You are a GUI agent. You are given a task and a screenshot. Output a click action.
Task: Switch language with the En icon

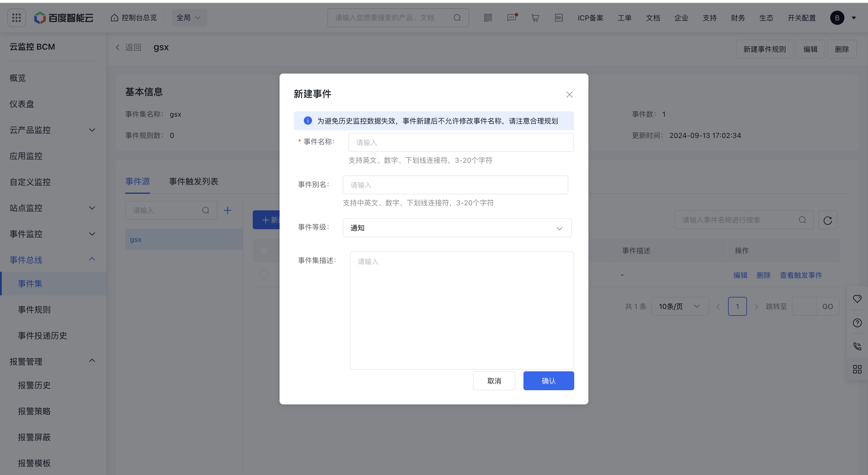click(x=559, y=17)
